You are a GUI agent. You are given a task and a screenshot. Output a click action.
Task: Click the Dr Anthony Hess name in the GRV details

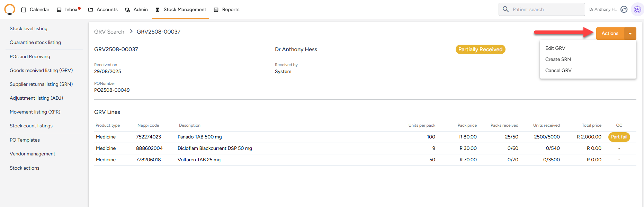pyautogui.click(x=296, y=49)
